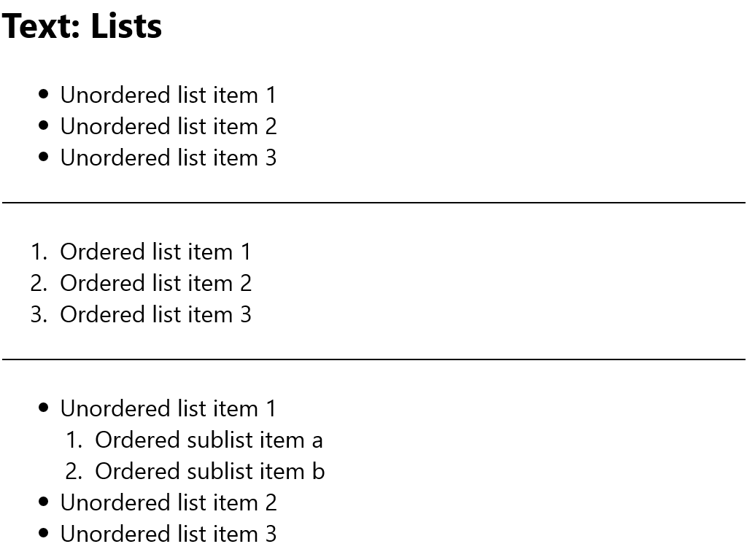Click the "3." marker of Ordered list item 3
Screen dimensions: 747x560
[39, 314]
